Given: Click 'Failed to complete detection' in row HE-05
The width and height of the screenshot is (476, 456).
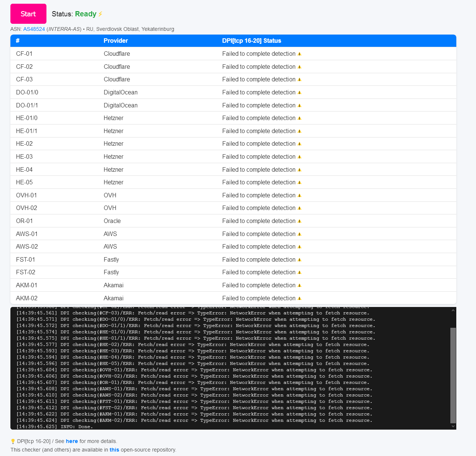Looking at the screenshot, I should 259,182.
